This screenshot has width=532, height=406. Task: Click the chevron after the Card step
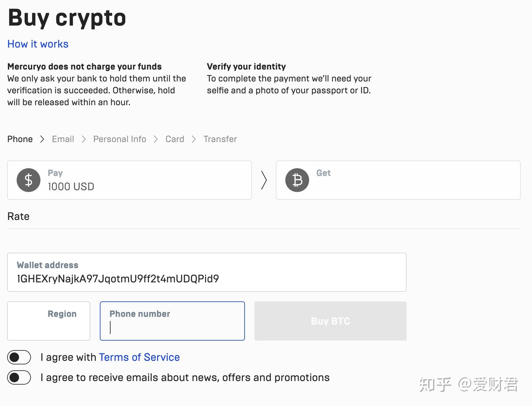tap(194, 139)
